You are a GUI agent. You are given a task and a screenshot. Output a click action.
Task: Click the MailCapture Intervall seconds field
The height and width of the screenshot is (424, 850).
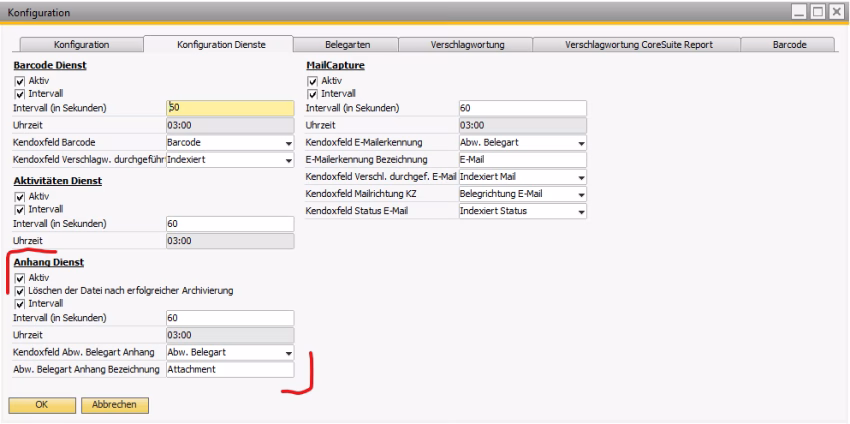(x=521, y=107)
